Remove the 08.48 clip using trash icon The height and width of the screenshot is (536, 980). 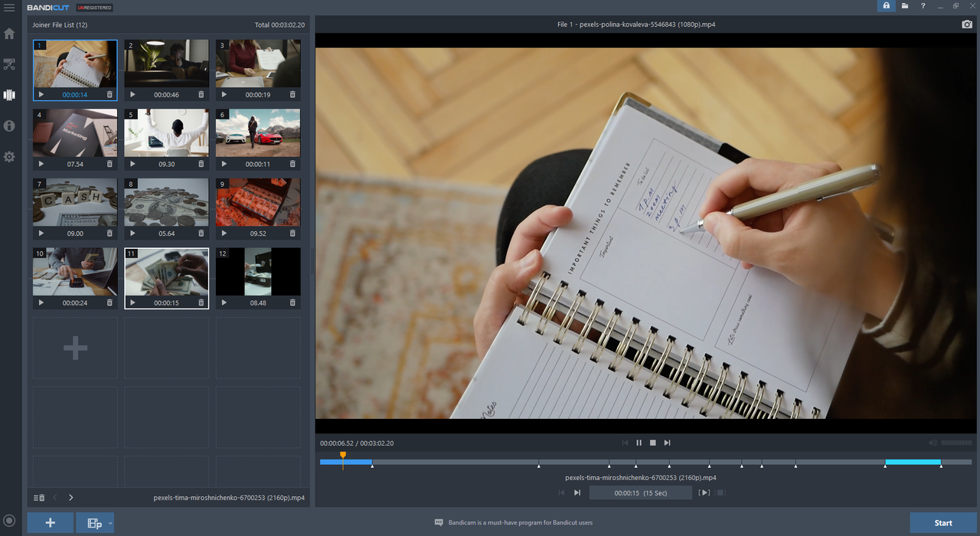292,302
